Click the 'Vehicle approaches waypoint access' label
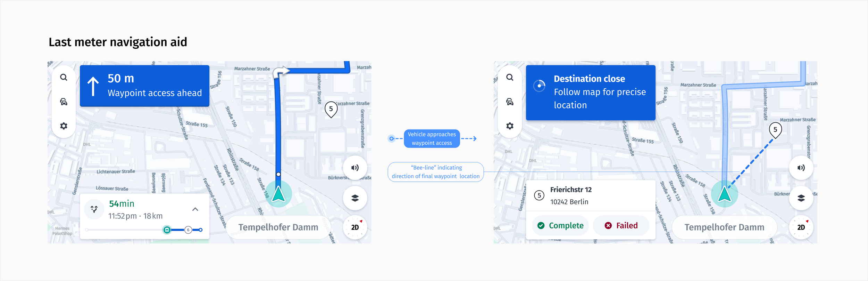The image size is (868, 281). [x=432, y=138]
